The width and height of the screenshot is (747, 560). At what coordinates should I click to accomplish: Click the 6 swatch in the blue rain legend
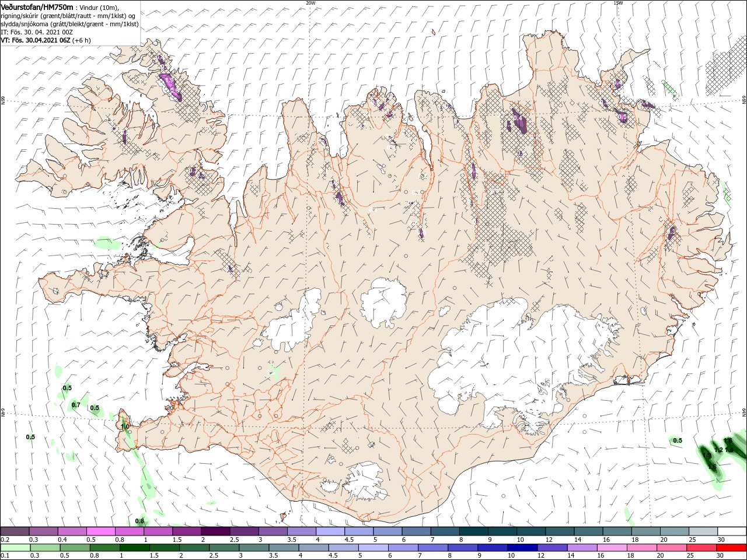(x=403, y=548)
